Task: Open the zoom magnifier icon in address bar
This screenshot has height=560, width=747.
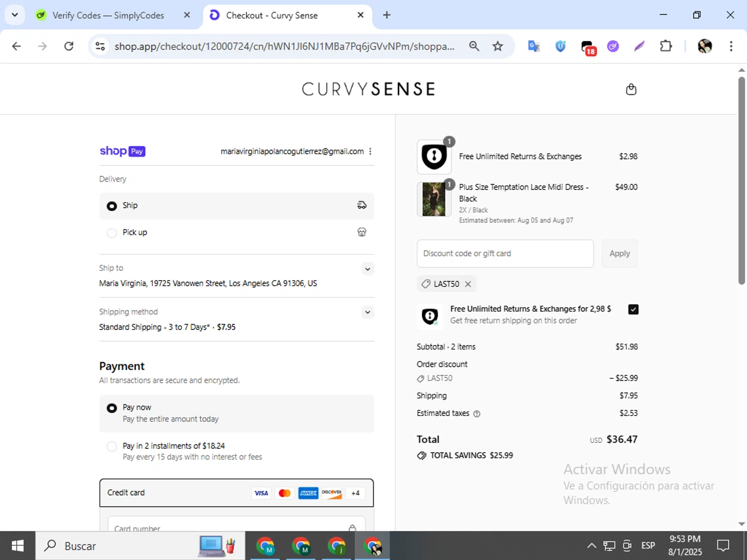Action: click(x=474, y=46)
